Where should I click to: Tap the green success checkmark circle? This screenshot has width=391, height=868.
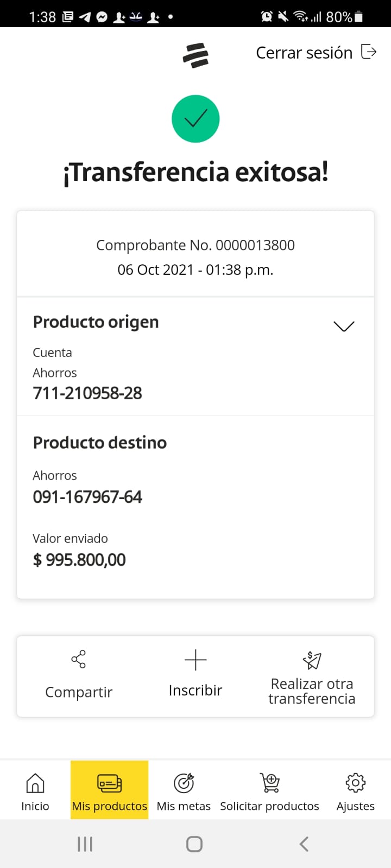195,119
